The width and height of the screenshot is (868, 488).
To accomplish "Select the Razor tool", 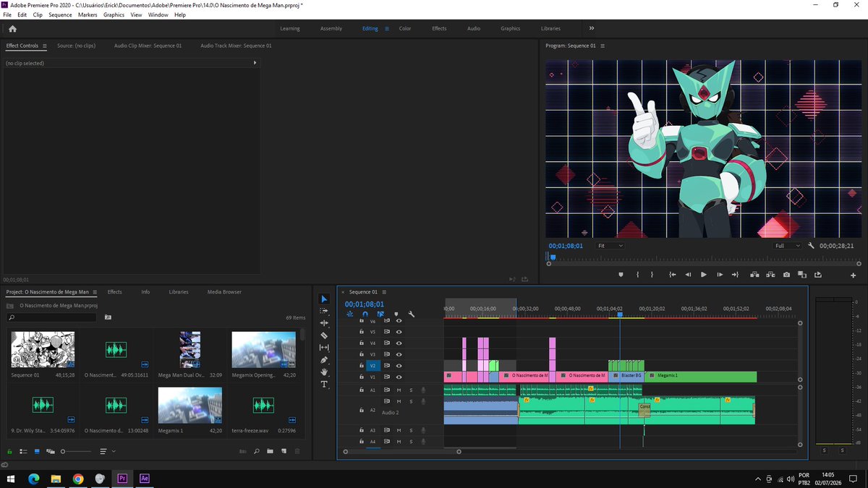I will click(x=324, y=335).
